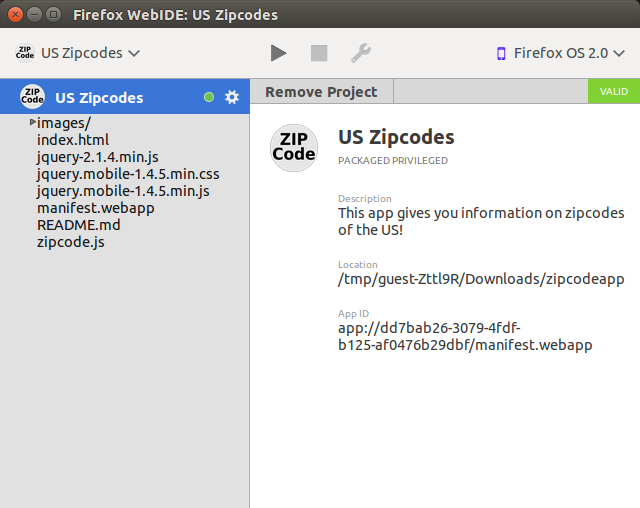Click the green VALID status badge
640x508 pixels.
(x=614, y=91)
